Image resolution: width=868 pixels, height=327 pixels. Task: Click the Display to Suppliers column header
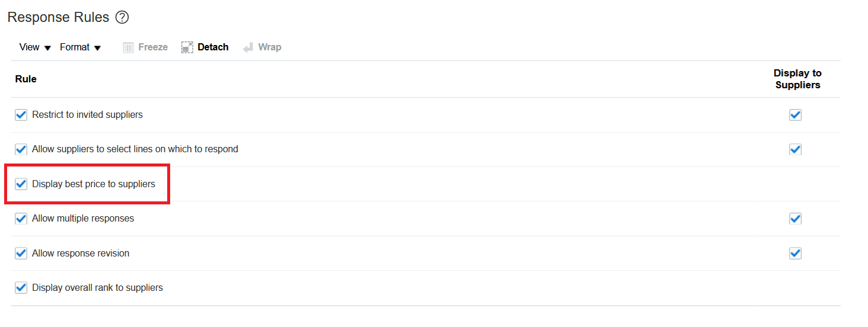797,79
